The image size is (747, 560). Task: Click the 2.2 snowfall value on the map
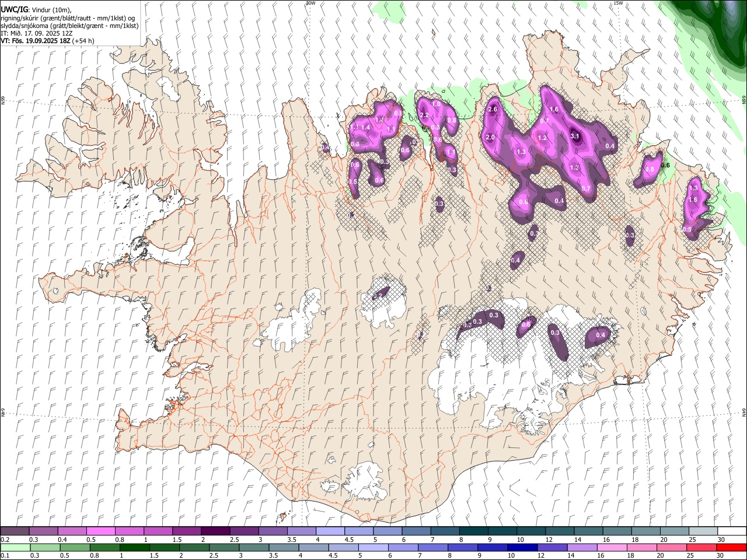(424, 116)
